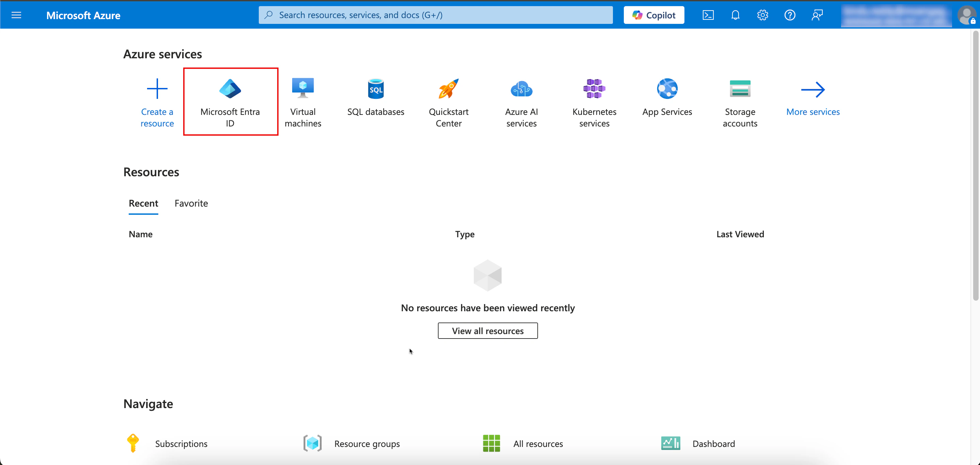Viewport: 980px width, 465px height.
Task: Open Virtual machines service
Action: coord(303,101)
